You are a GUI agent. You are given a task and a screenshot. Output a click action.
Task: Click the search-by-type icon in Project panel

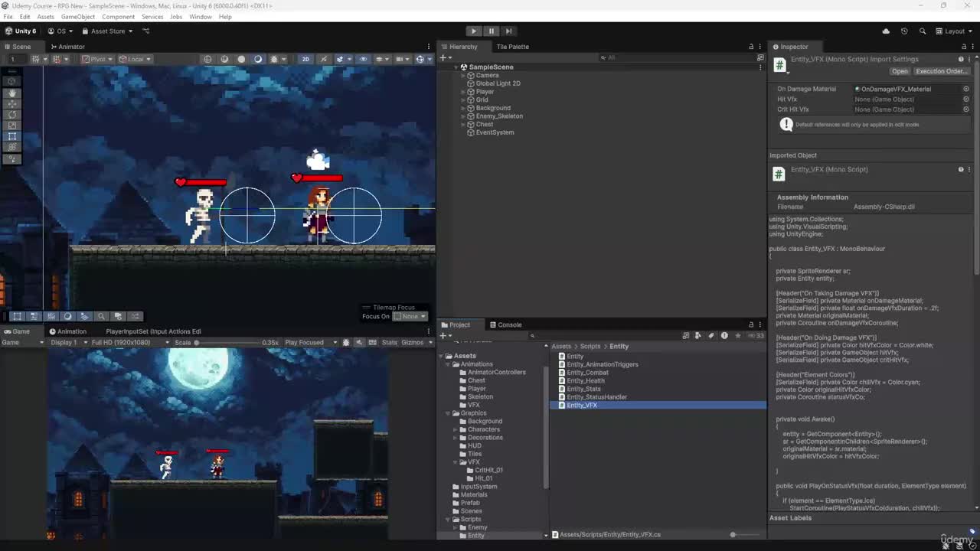coord(698,335)
